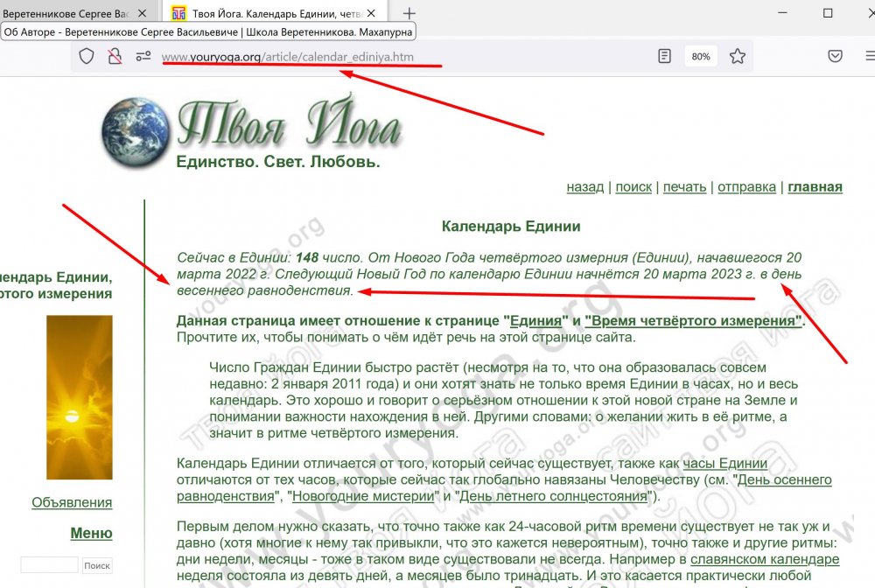Click the 'назад' navigation link
875x588 pixels.
pyautogui.click(x=584, y=187)
